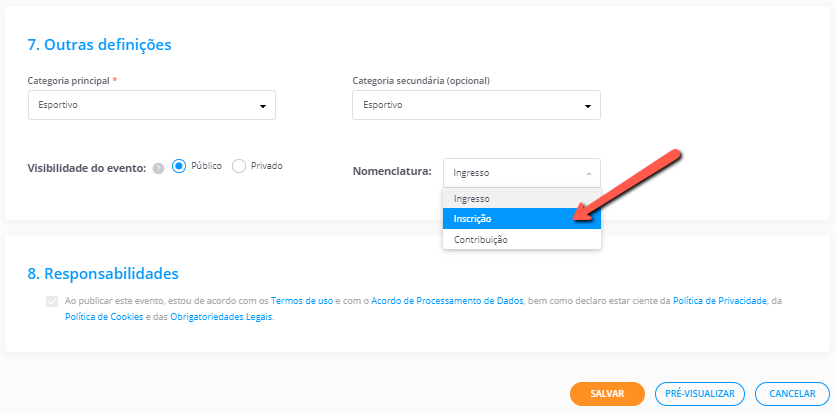Click the PRÉ-VISUALIZAR button
836x413 pixels.
(x=700, y=394)
